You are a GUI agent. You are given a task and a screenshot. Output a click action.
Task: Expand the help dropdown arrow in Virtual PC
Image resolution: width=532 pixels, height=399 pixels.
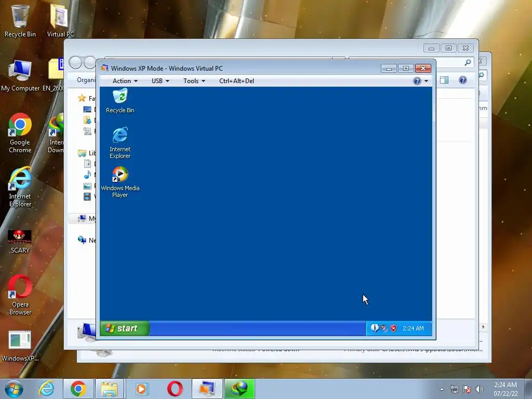[426, 81]
